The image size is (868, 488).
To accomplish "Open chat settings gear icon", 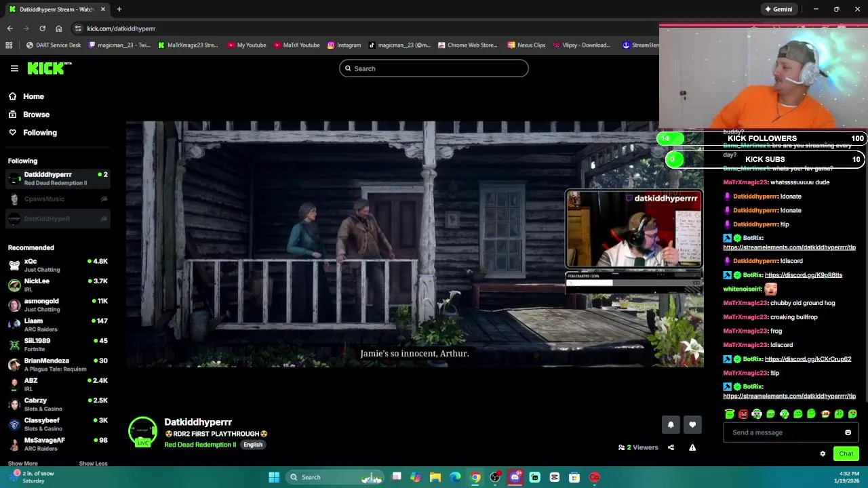I will coord(823,454).
